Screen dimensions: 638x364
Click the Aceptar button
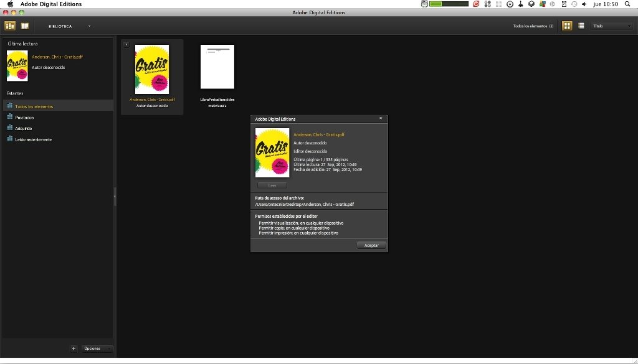pyautogui.click(x=371, y=245)
